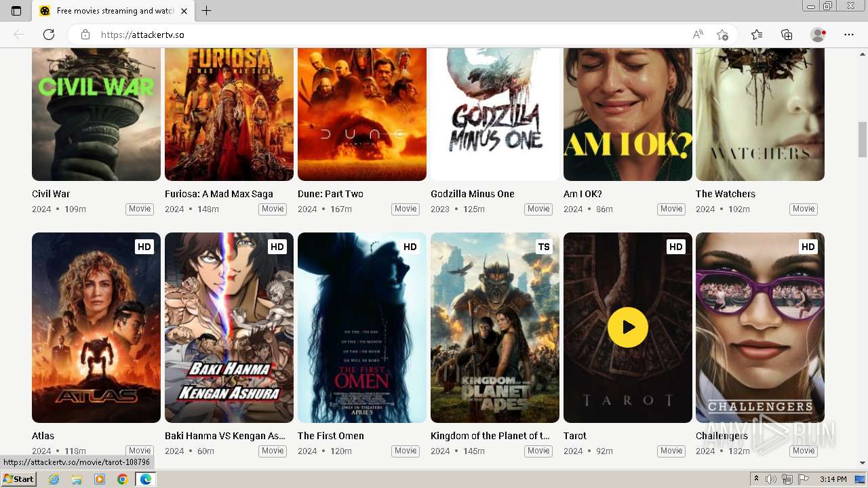Open the Am I OK? poster
Image resolution: width=868 pixels, height=488 pixels.
(x=628, y=114)
